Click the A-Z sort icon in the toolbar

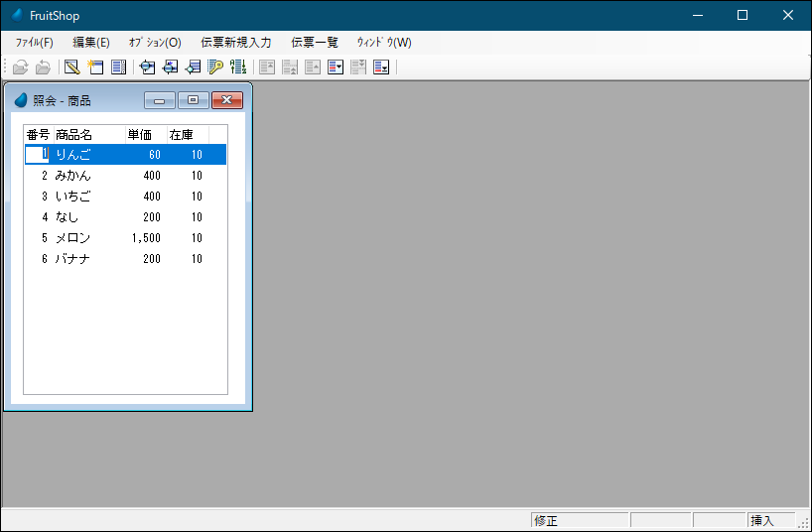pos(238,66)
